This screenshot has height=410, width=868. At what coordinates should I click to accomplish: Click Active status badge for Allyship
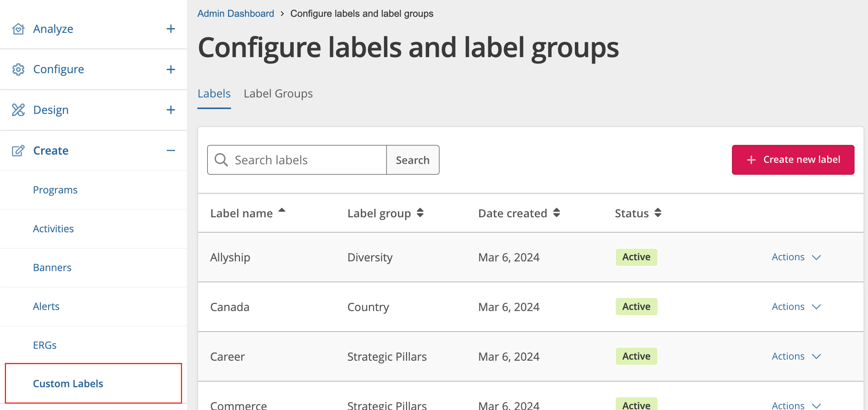(x=636, y=257)
